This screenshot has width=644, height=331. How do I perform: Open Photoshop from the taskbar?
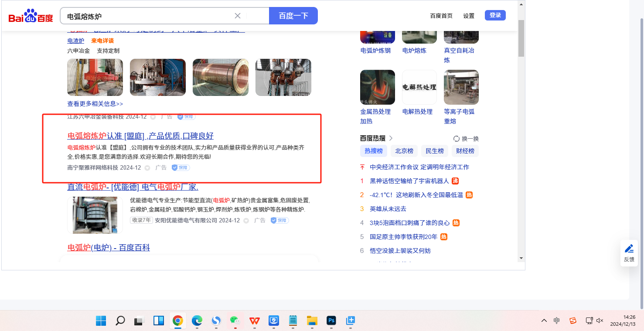(x=331, y=321)
